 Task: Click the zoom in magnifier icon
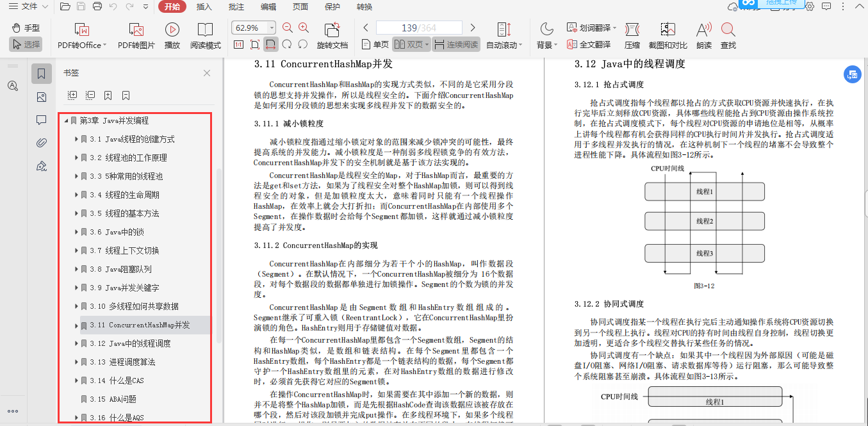(x=304, y=28)
